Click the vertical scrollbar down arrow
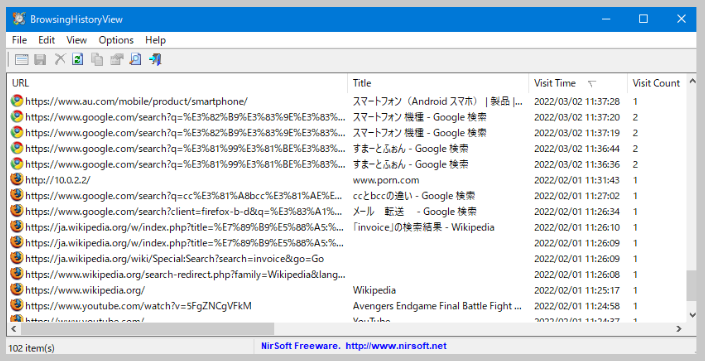 tap(692, 315)
